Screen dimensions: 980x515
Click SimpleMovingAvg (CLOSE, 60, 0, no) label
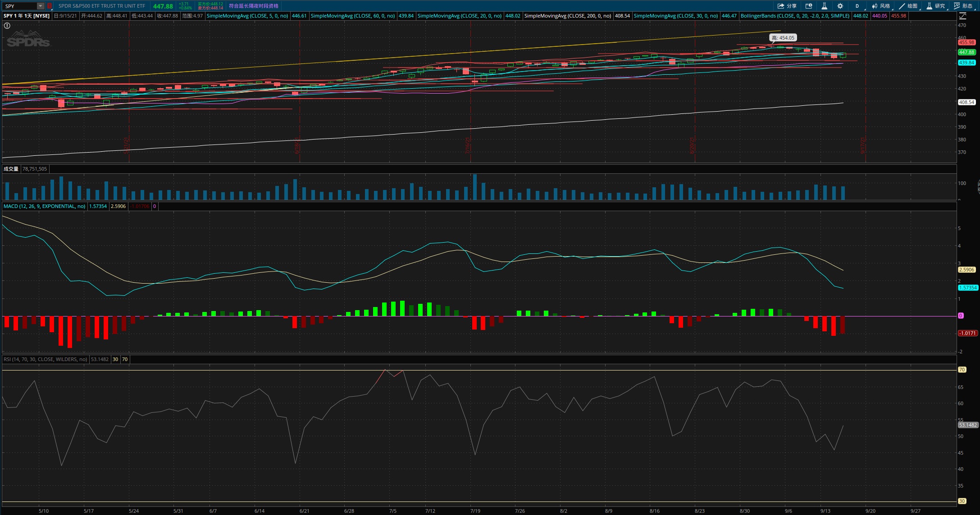coord(353,16)
